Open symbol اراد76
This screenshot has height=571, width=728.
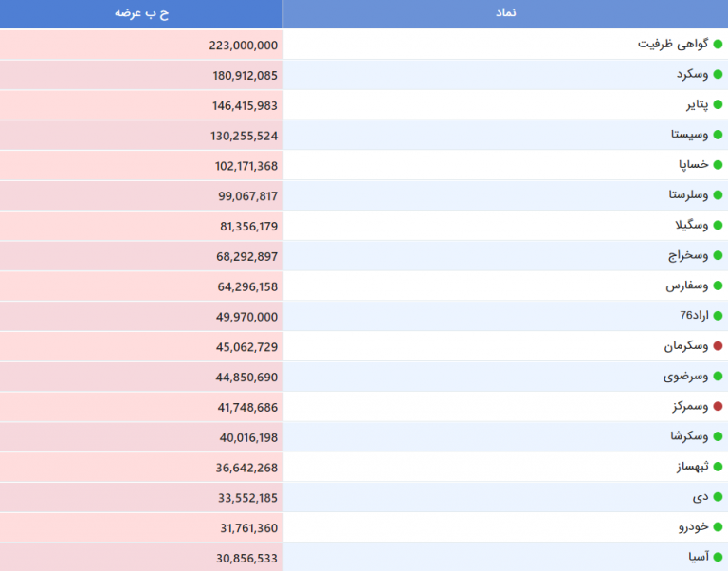(695, 316)
